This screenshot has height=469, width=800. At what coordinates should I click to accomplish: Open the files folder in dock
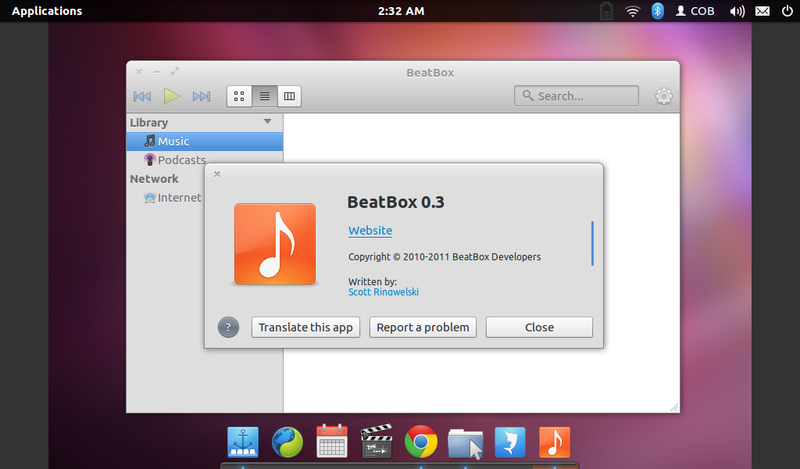pyautogui.click(x=465, y=443)
